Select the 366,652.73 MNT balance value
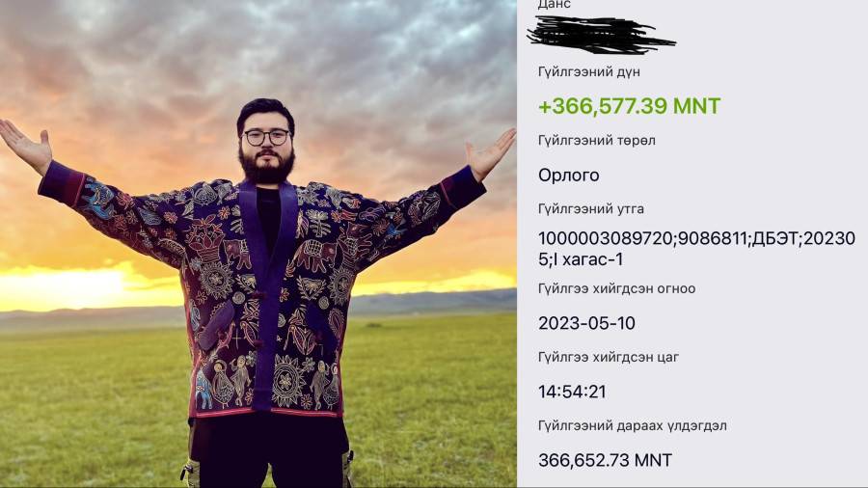 [605, 460]
